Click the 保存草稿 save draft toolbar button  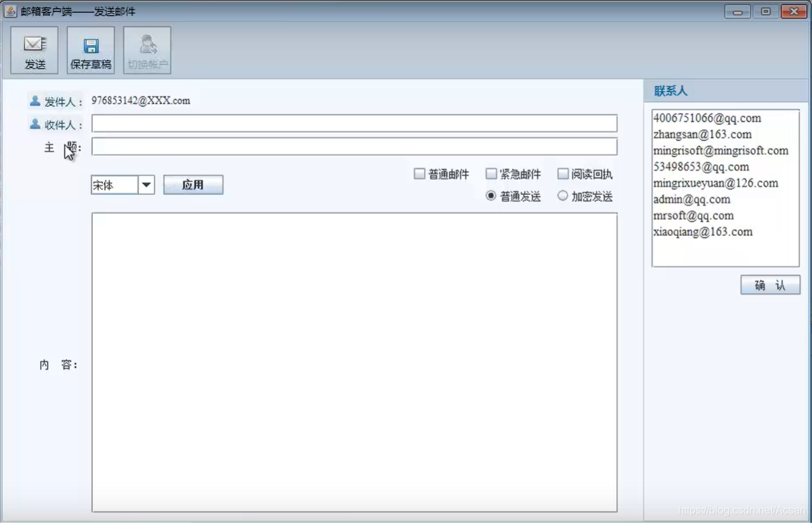[x=91, y=50]
